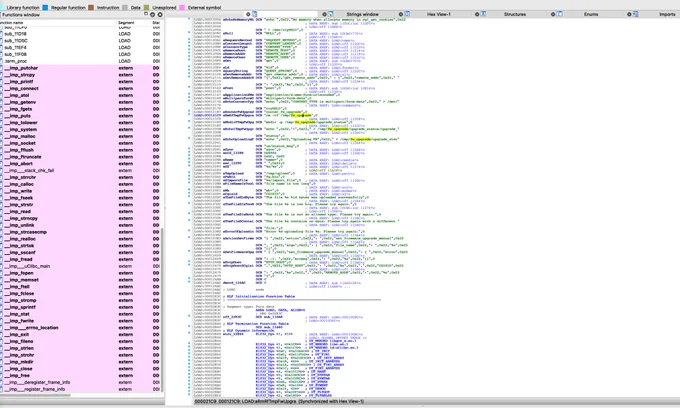Select __imp_exit in function list
Viewport: 680px width, 408px height.
80,334
